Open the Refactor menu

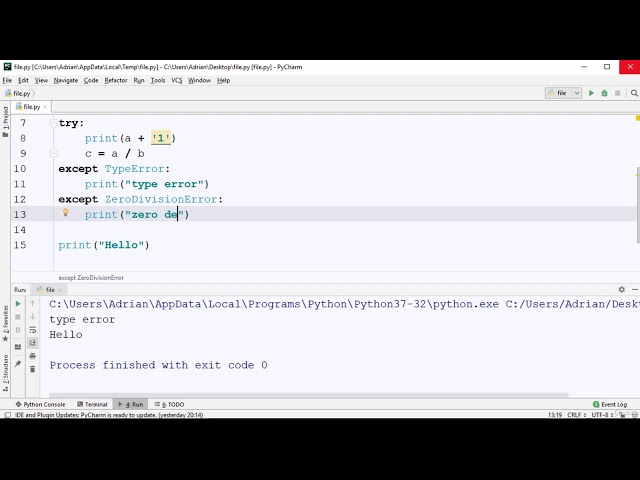pos(116,80)
